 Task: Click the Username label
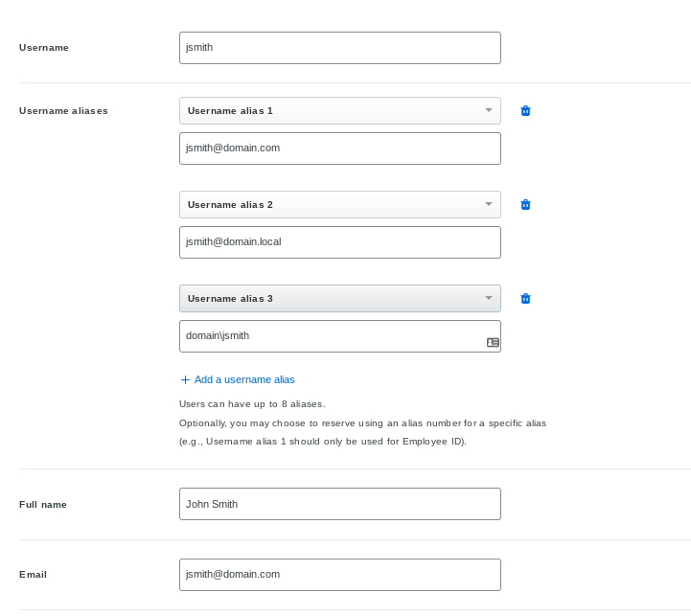point(44,48)
